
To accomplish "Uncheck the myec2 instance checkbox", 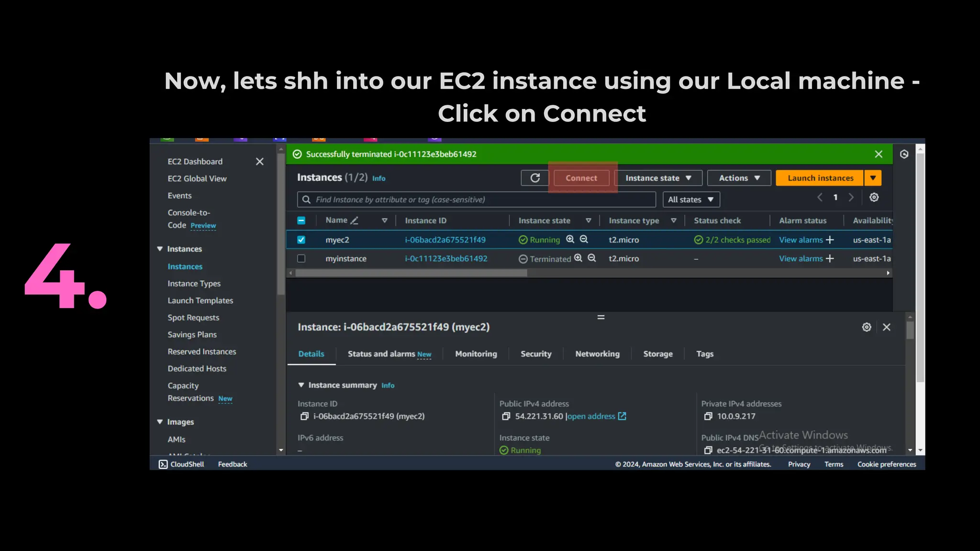I will [x=301, y=240].
